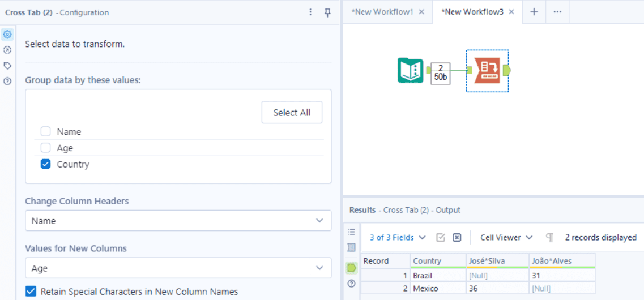
Task: Click the Select All button
Action: click(x=292, y=113)
